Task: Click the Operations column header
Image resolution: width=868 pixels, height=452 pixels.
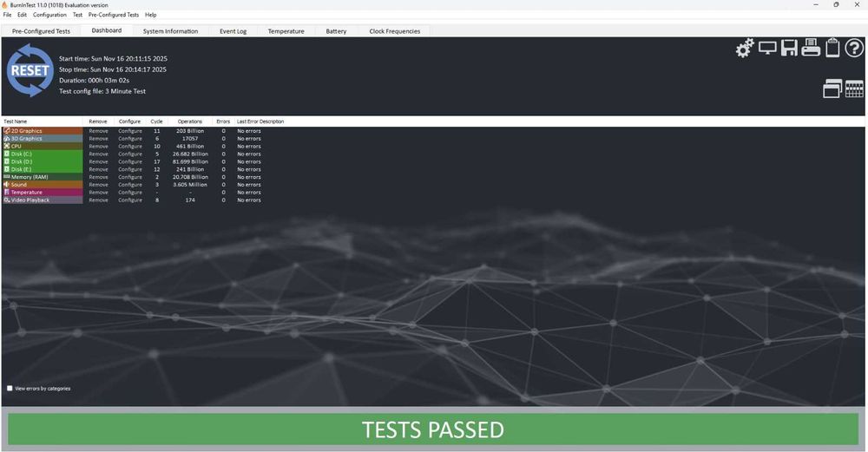Action: point(190,121)
